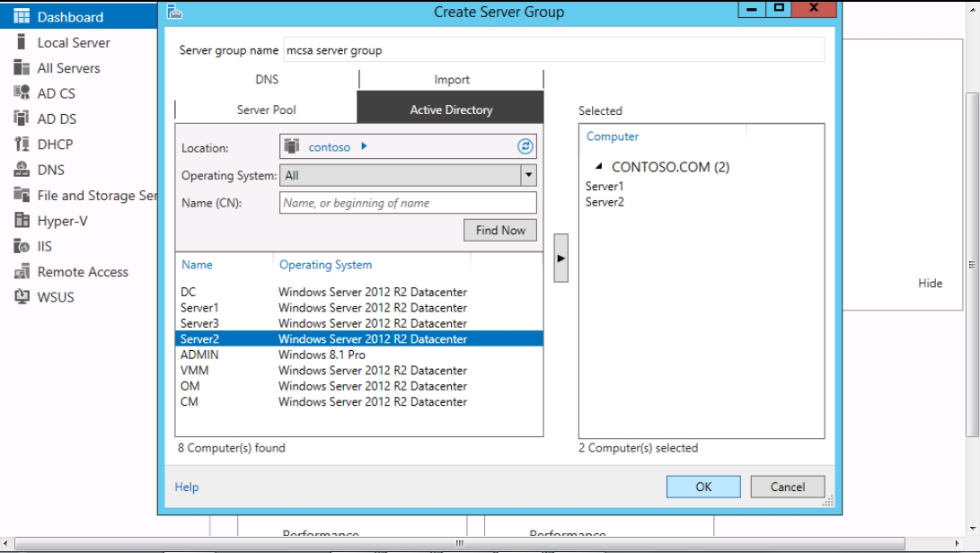Collapse the CONTOSO.COM group
Image resolution: width=980 pixels, height=553 pixels.
pyautogui.click(x=599, y=166)
